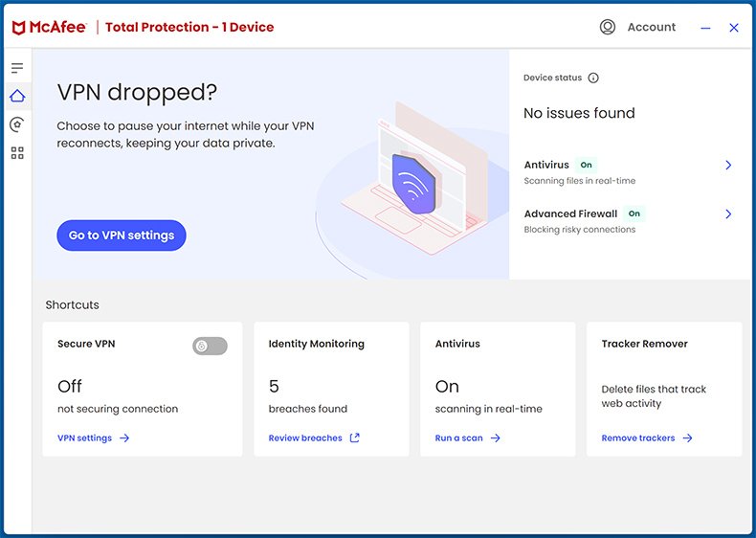
Task: Turn on the Secure VPN toggle
Action: tap(210, 346)
